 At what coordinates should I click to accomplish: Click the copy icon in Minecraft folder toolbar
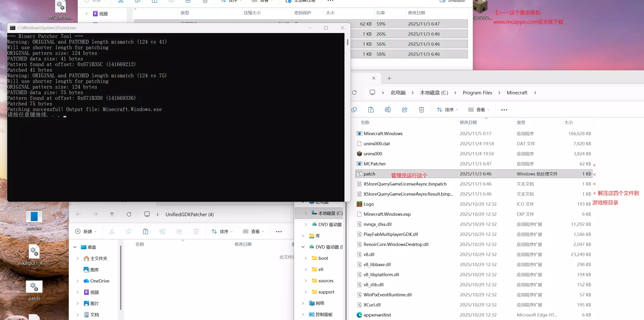354,109
